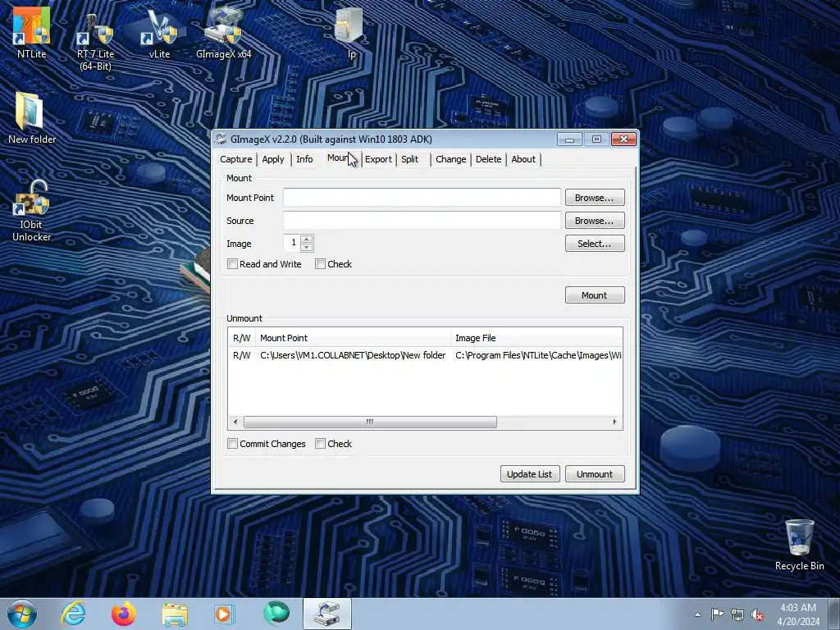This screenshot has width=840, height=630.
Task: Switch to the Capture tab
Action: coord(235,159)
